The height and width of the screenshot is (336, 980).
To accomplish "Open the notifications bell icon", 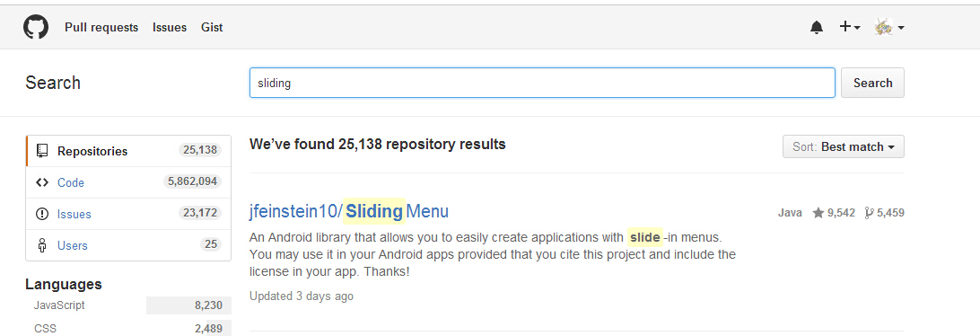I will pyautogui.click(x=817, y=28).
